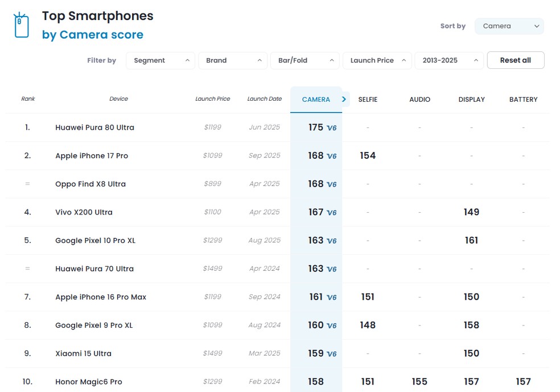Click camera score 158 for Honor Magic6 Pro
Image resolution: width=560 pixels, height=392 pixels.
click(x=316, y=382)
